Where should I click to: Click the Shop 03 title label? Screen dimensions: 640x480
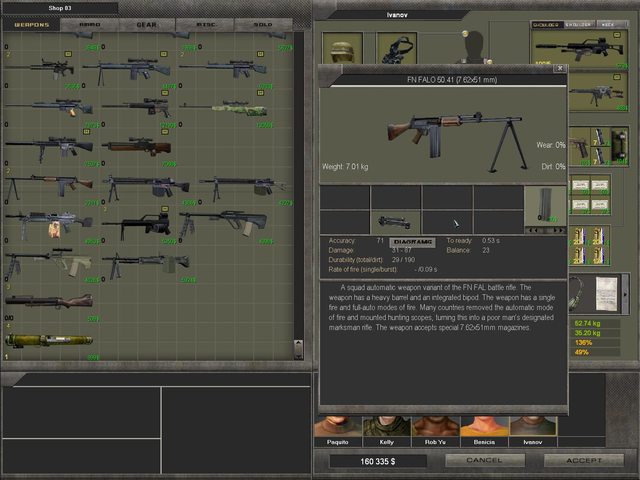(x=60, y=8)
